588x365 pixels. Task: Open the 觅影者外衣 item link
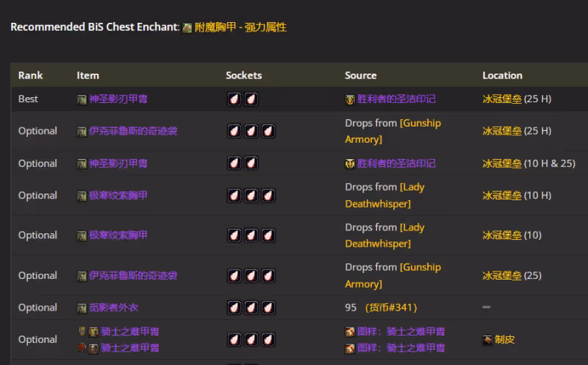tap(113, 308)
